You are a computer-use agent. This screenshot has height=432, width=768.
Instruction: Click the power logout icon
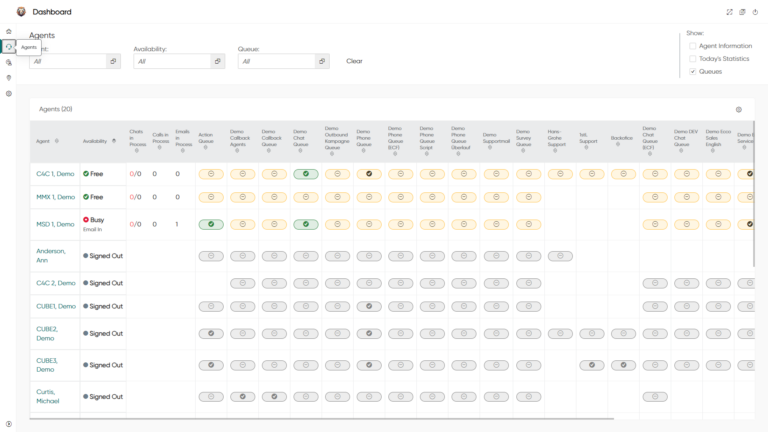[755, 12]
